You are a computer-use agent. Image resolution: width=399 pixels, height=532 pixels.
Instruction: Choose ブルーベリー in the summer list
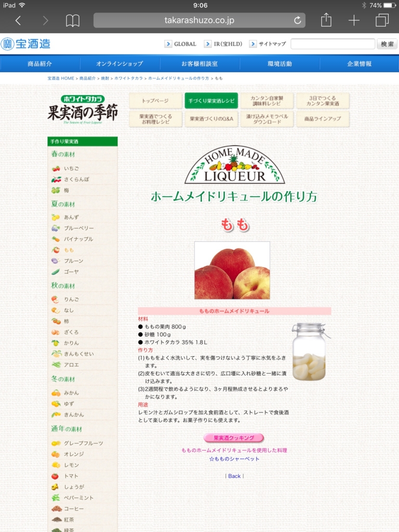coord(78,228)
